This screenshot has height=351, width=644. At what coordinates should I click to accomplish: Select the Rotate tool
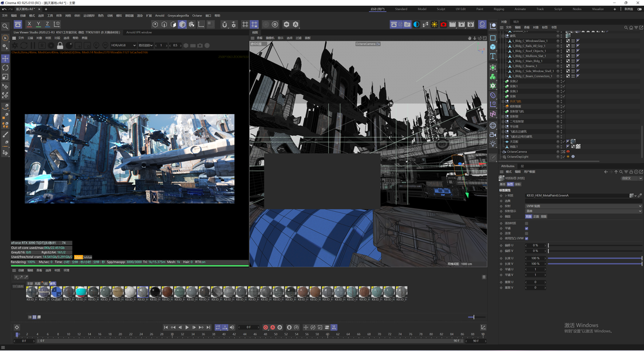[x=5, y=67]
